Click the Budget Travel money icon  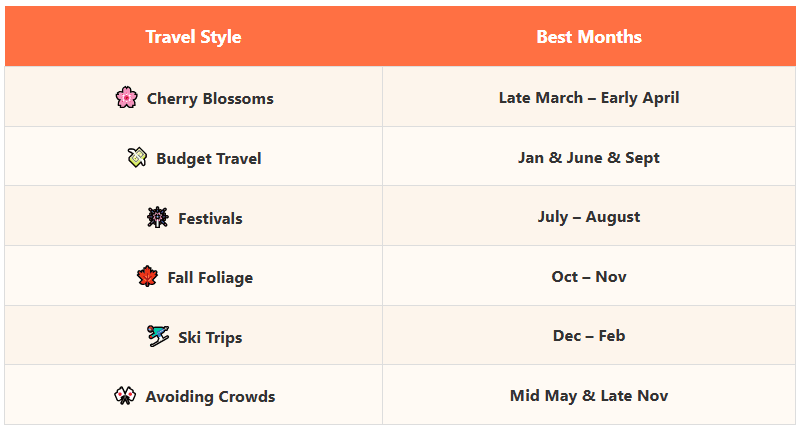137,157
